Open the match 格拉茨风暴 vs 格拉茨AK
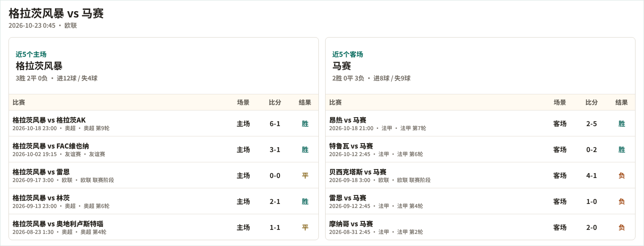Screen dimensions: 644x246 [x=49, y=120]
